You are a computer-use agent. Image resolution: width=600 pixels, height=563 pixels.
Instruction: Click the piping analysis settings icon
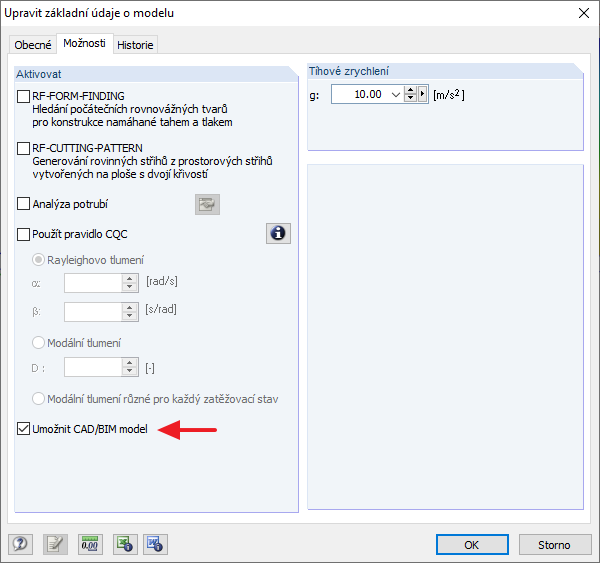coord(207,204)
